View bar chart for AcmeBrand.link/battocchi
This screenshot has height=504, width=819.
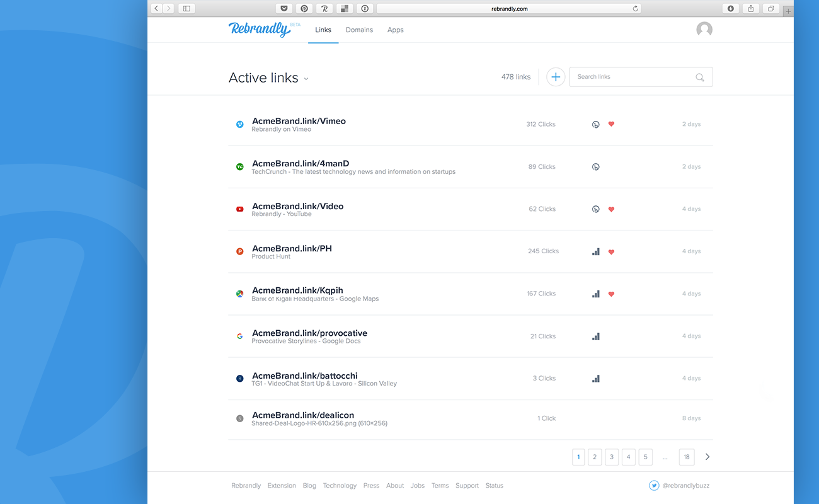[x=596, y=379]
